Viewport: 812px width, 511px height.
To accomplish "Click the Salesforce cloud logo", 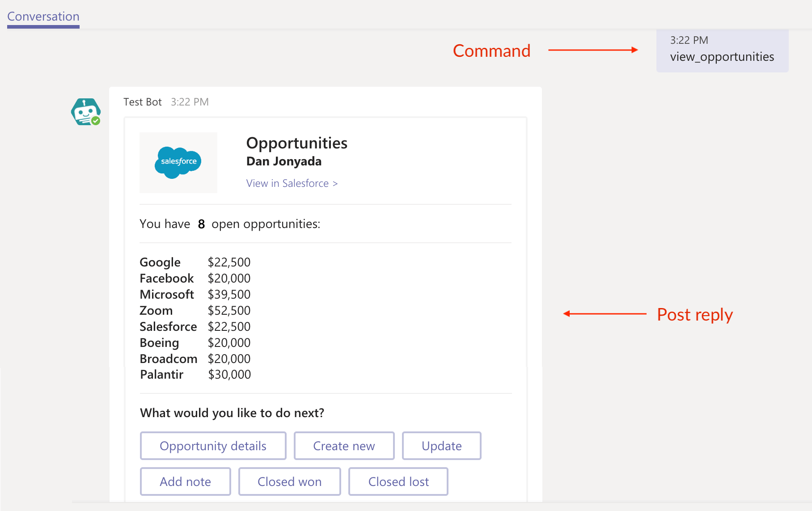I will click(178, 162).
